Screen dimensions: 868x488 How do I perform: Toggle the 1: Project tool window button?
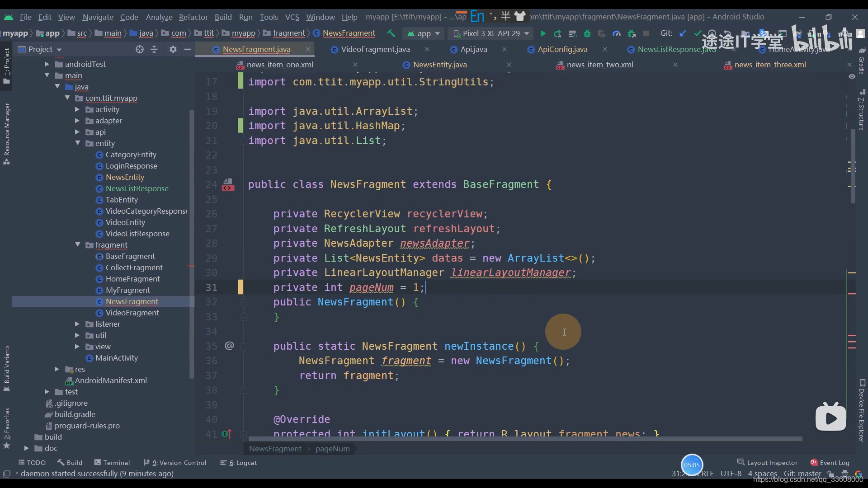tap(7, 66)
